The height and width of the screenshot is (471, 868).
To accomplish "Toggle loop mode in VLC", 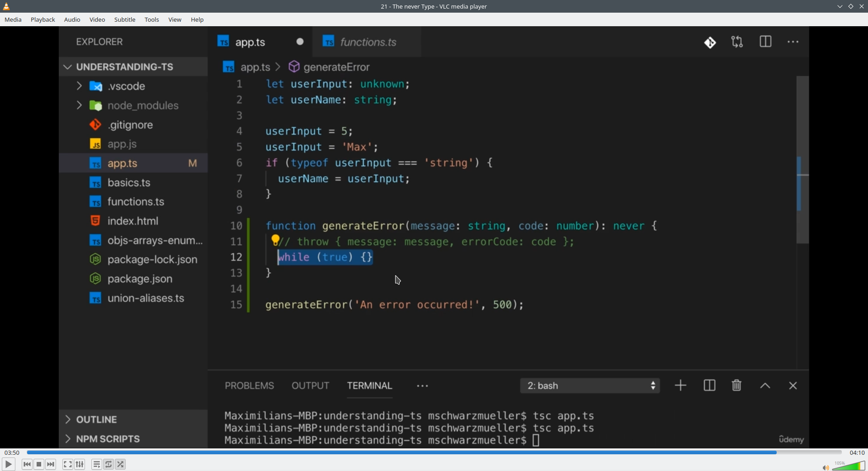I will [108, 464].
